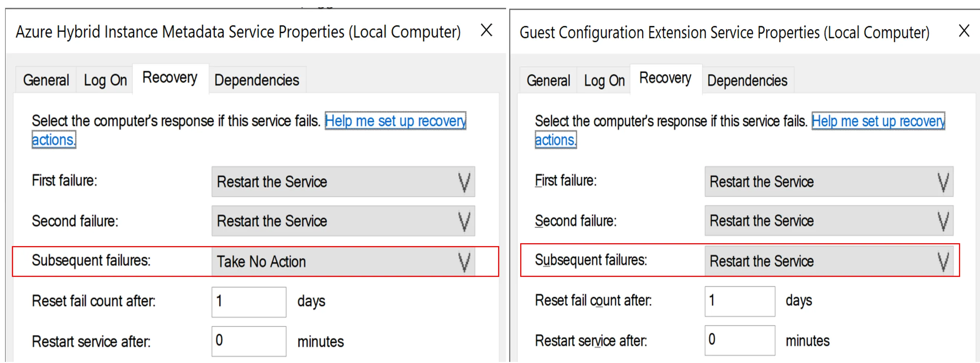Viewport: 980px width, 363px height.
Task: Expand Second failure dropdown in Guest Configuration dialog
Action: pos(828,221)
